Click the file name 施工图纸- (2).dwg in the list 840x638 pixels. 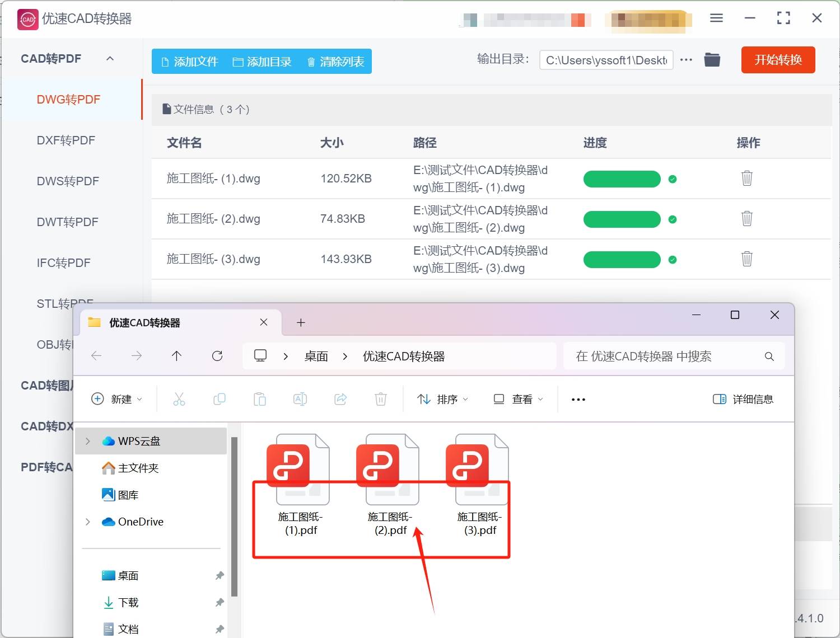(x=213, y=219)
